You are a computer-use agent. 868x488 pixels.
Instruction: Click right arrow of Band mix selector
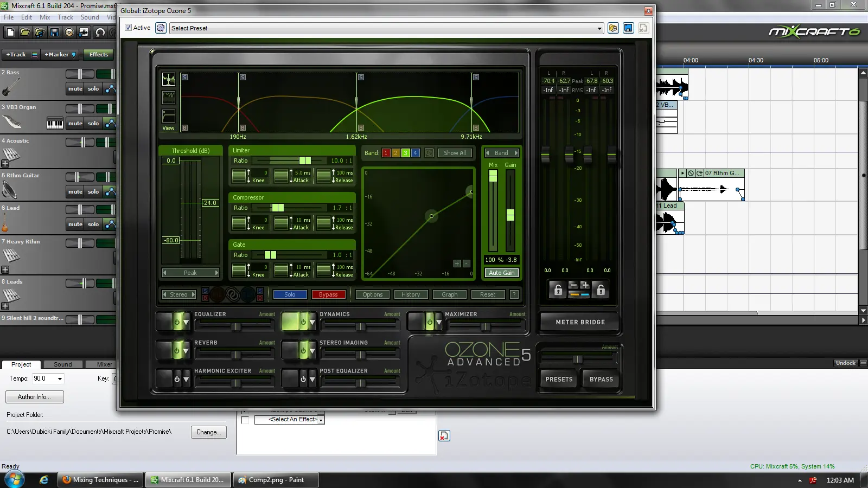[516, 153]
